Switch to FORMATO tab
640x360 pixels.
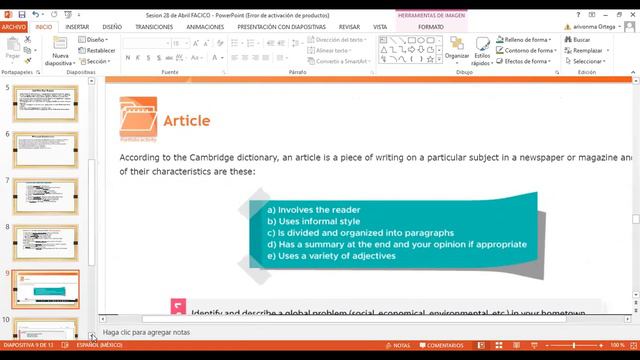(x=431, y=27)
